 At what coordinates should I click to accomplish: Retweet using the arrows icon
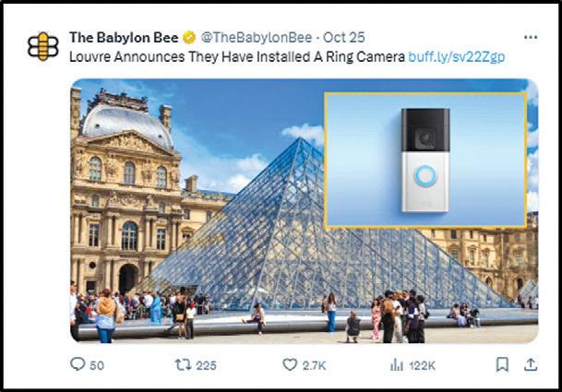click(183, 364)
